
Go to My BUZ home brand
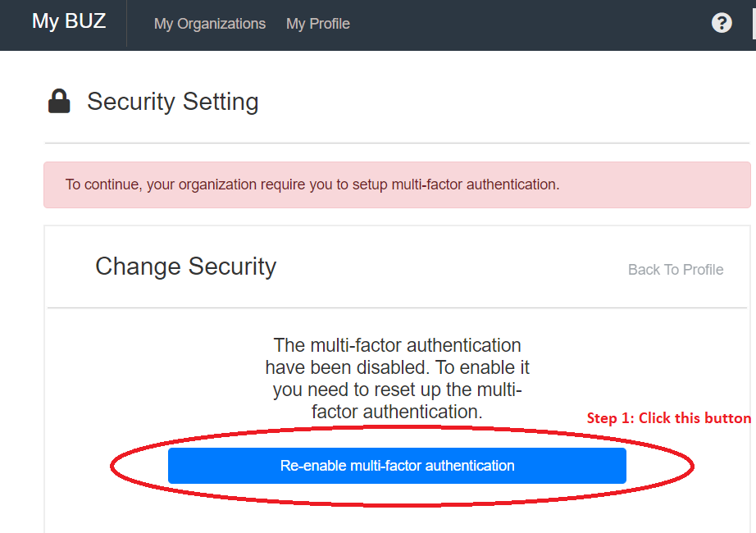point(69,22)
